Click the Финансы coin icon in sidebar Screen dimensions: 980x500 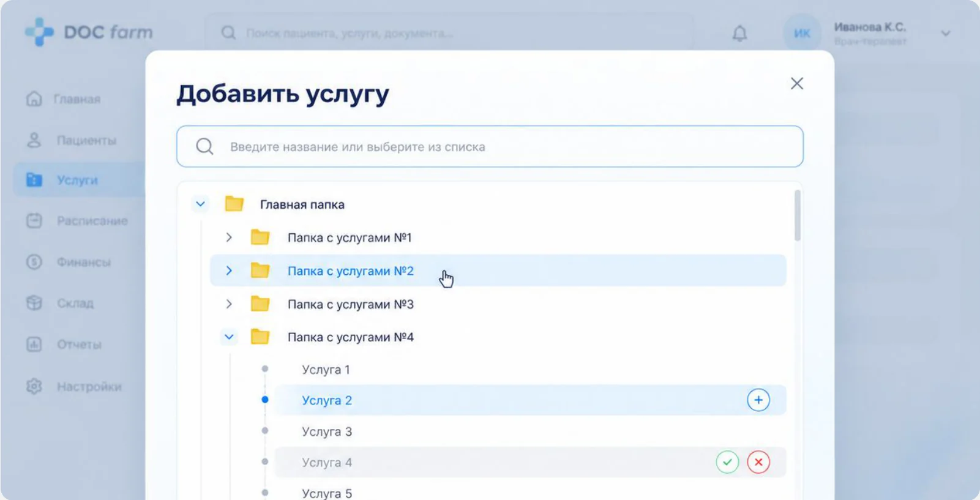pos(34,262)
